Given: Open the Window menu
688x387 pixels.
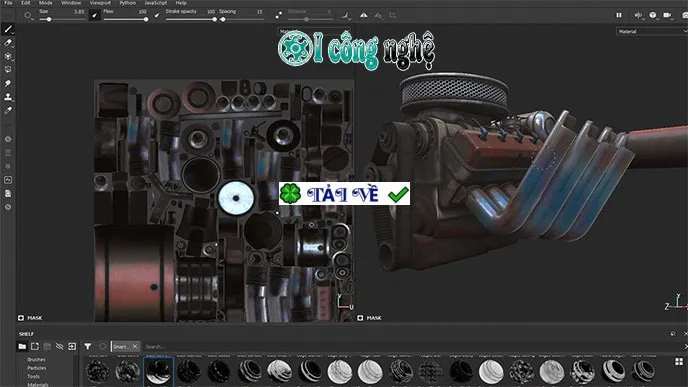Looking at the screenshot, I should [x=71, y=3].
